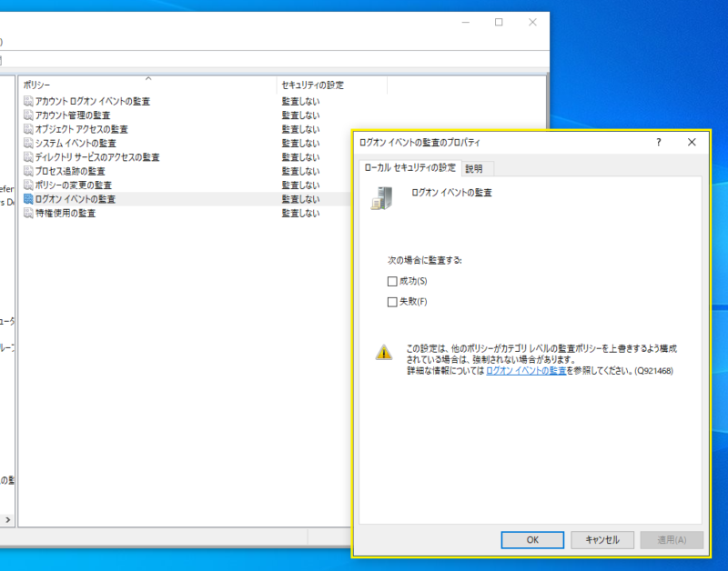728x571 pixels.
Task: Select the システム イベントの監査 policy name
Action: (x=76, y=143)
